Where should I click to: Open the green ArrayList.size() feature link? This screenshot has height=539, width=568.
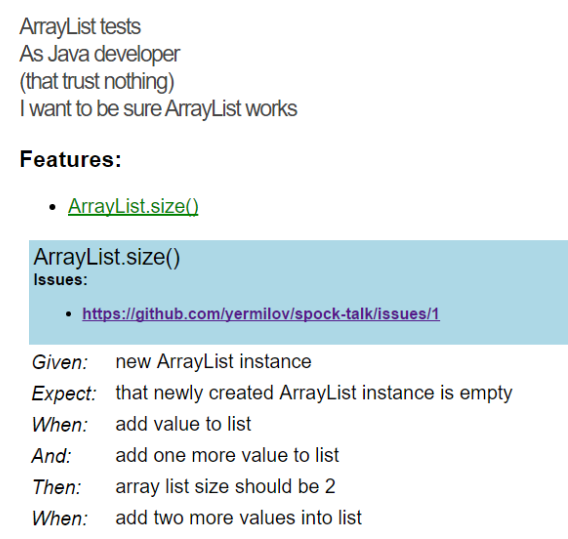tap(133, 206)
